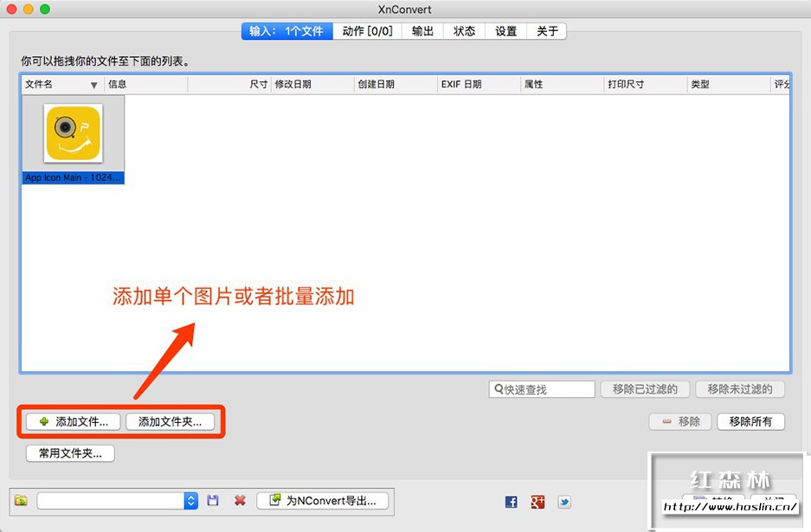This screenshot has width=811, height=532.
Task: Select the App Icon Main - 1024 filename
Action: pos(73,177)
